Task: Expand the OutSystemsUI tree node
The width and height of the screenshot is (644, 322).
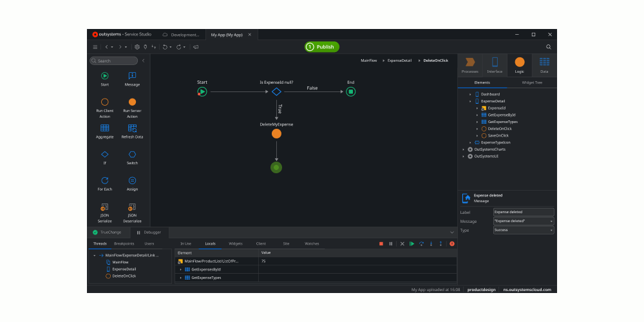Action: [463, 156]
